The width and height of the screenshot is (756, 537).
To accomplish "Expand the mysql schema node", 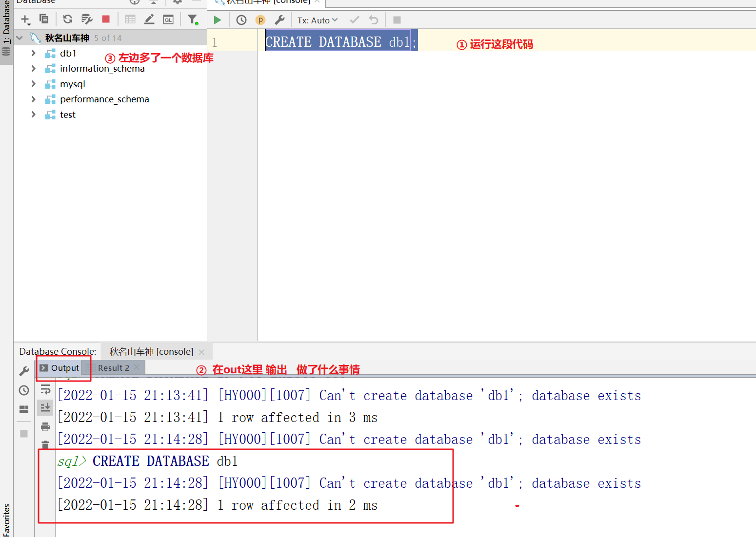I will [33, 84].
